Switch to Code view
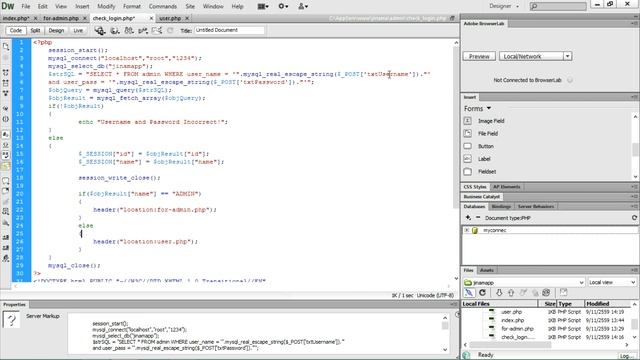The width and height of the screenshot is (640, 360). coord(16,31)
